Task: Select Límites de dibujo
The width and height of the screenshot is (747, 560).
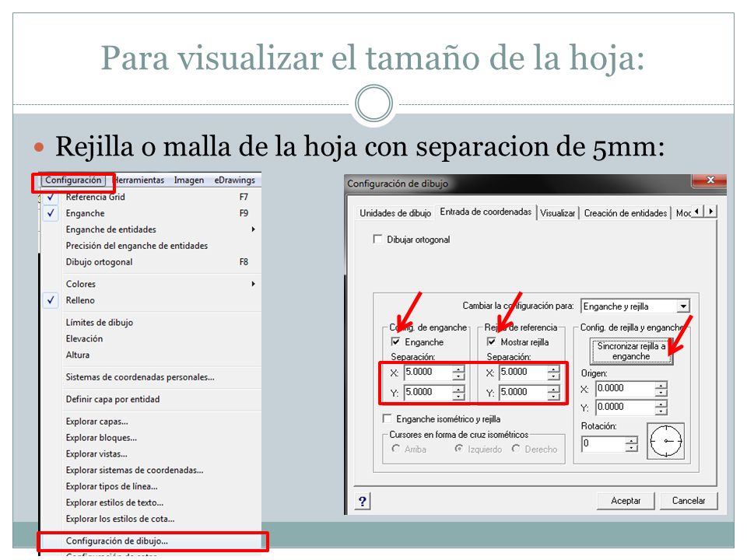Action: [150, 322]
